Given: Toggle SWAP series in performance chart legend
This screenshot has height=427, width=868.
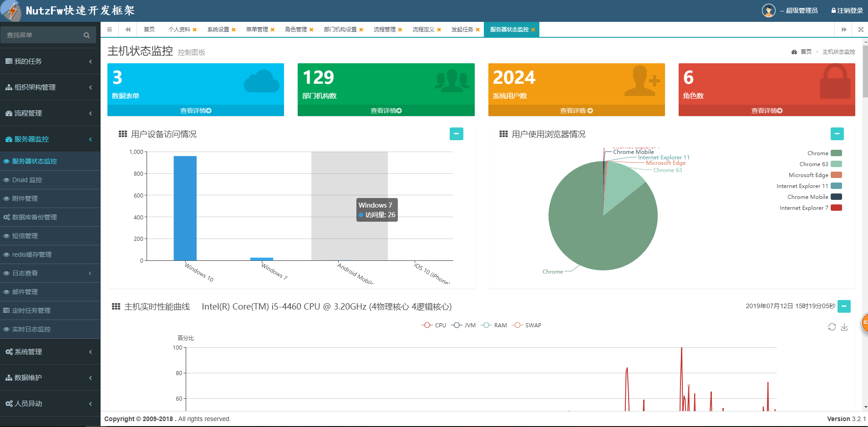Looking at the screenshot, I should click(x=527, y=325).
